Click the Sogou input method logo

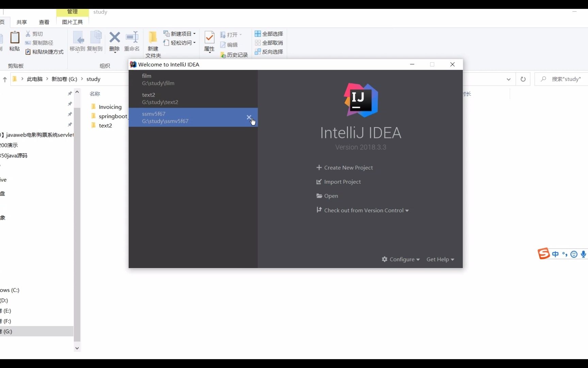[543, 254]
